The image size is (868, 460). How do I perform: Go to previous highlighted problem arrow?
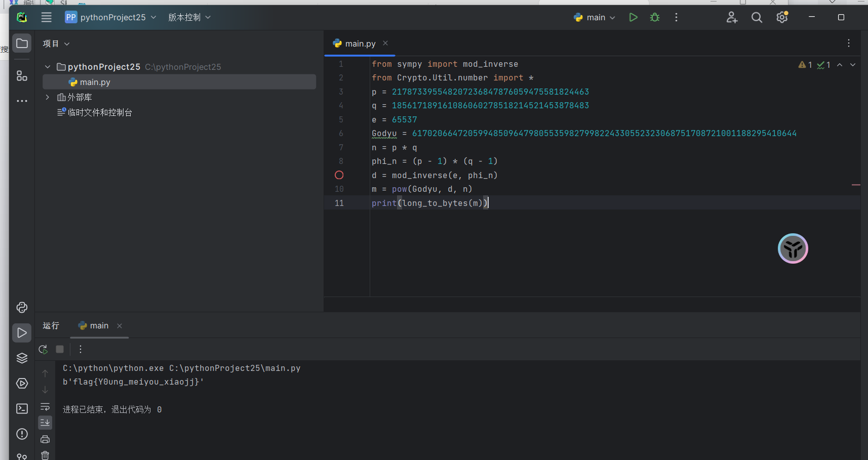coord(840,65)
